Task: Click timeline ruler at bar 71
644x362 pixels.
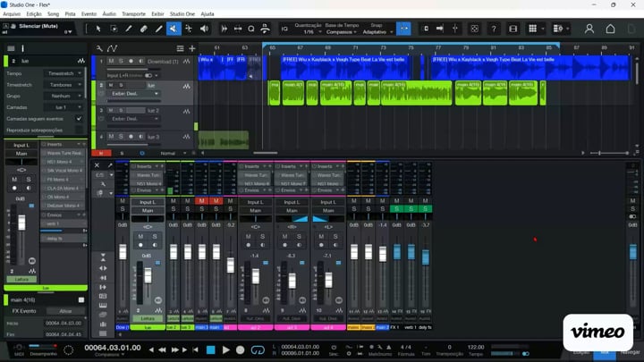Action: 355,48
